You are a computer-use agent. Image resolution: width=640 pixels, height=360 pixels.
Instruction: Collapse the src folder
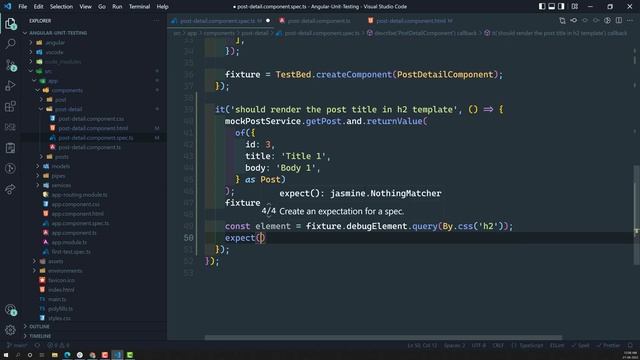31,71
